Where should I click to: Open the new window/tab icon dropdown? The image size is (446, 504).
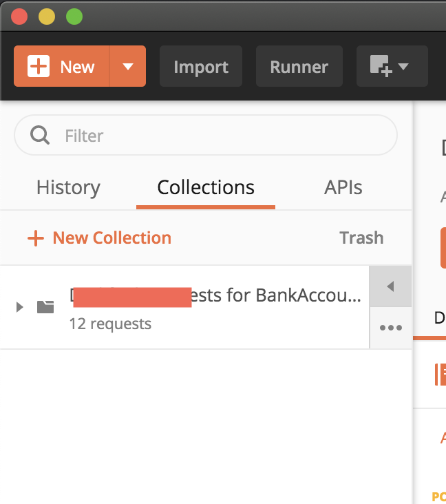(392, 66)
